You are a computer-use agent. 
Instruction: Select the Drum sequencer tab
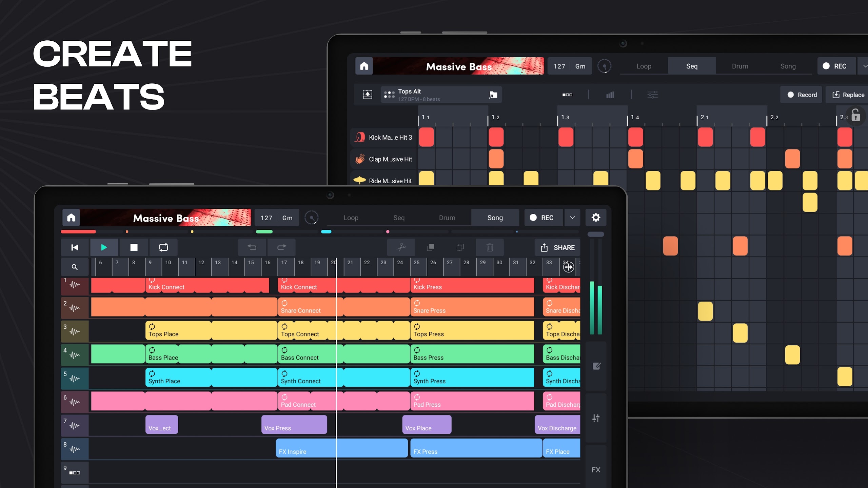click(447, 217)
